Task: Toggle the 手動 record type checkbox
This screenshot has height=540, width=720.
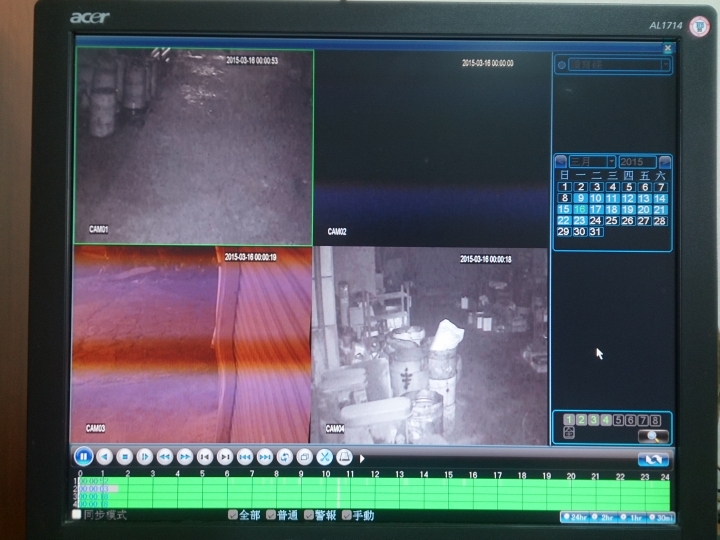Action: 347,515
